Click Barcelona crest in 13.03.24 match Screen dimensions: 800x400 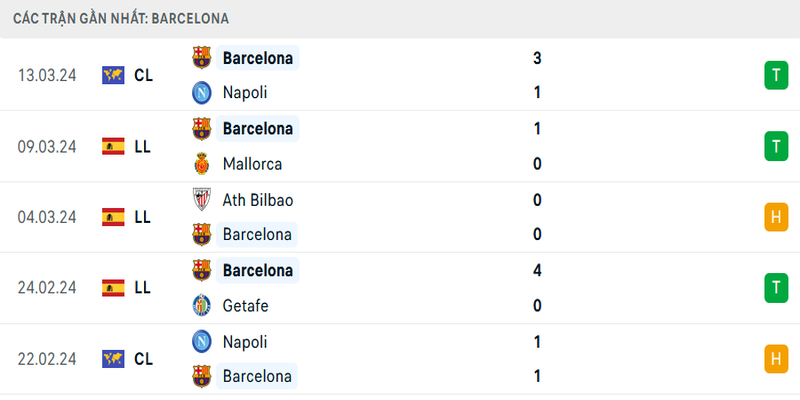click(x=202, y=58)
